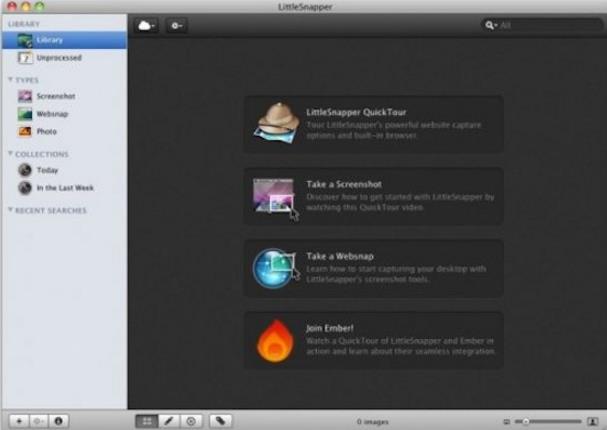Open the search filter magnifier dropdown

[x=491, y=26]
